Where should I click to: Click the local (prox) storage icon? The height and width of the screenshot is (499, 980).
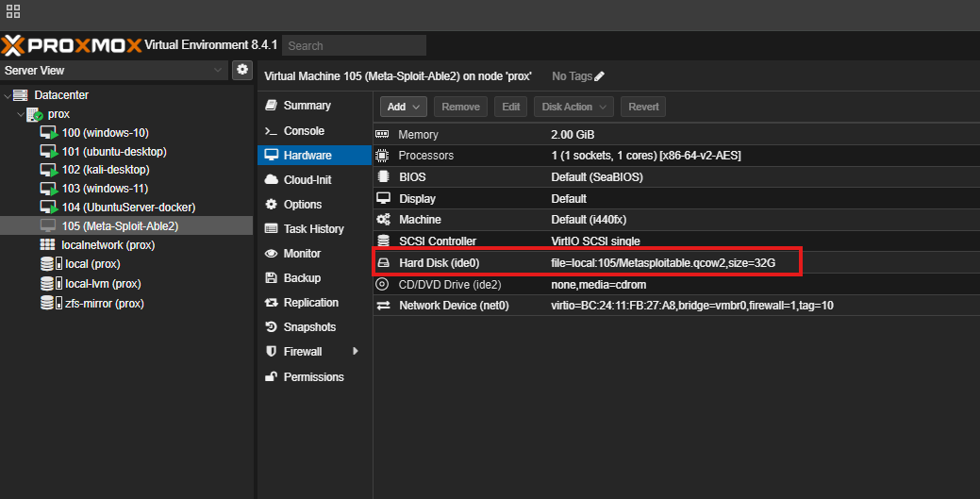pyautogui.click(x=51, y=264)
